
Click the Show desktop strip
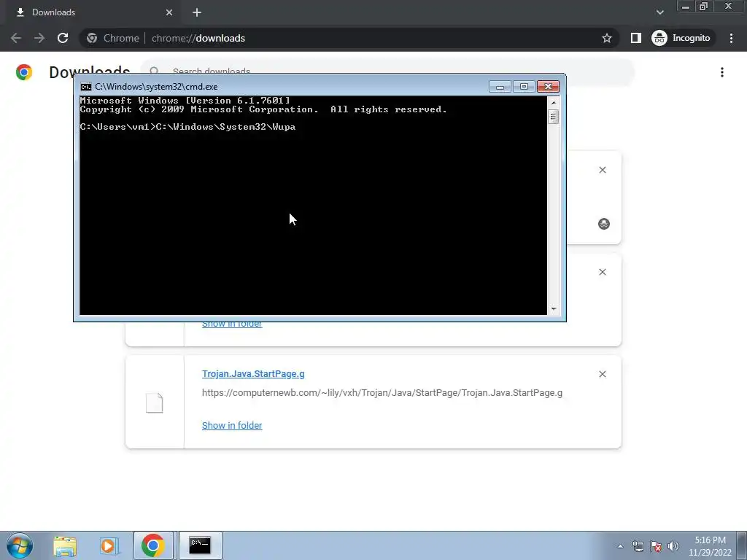(742, 545)
